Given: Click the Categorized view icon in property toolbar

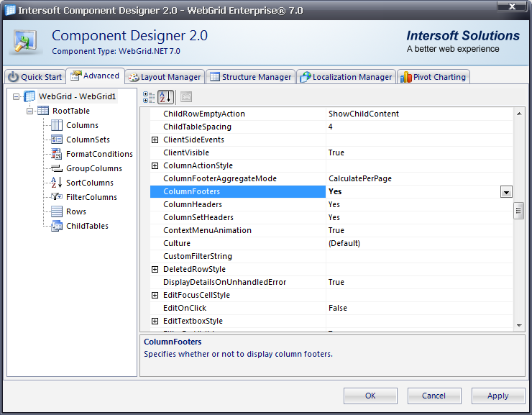Looking at the screenshot, I should (x=149, y=97).
